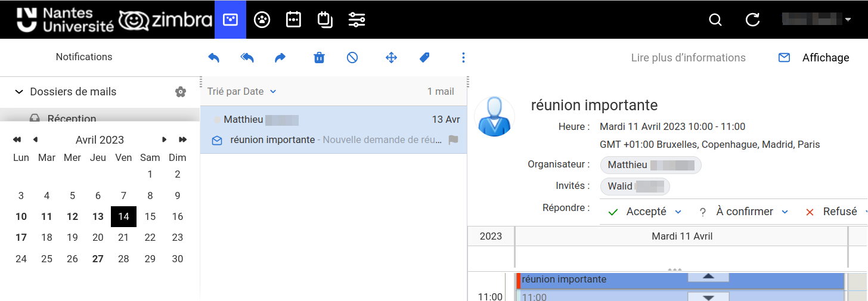Refresh the mailbox
The image size is (868, 301).
pyautogui.click(x=752, y=20)
